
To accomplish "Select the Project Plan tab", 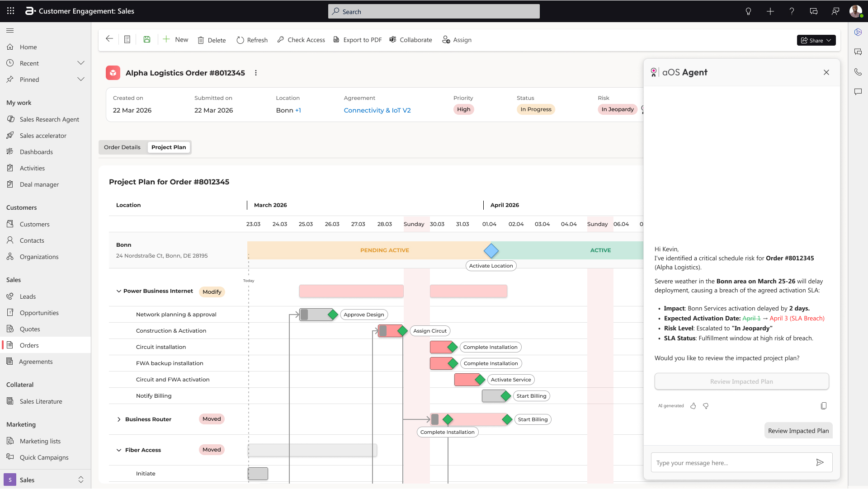I will [169, 147].
